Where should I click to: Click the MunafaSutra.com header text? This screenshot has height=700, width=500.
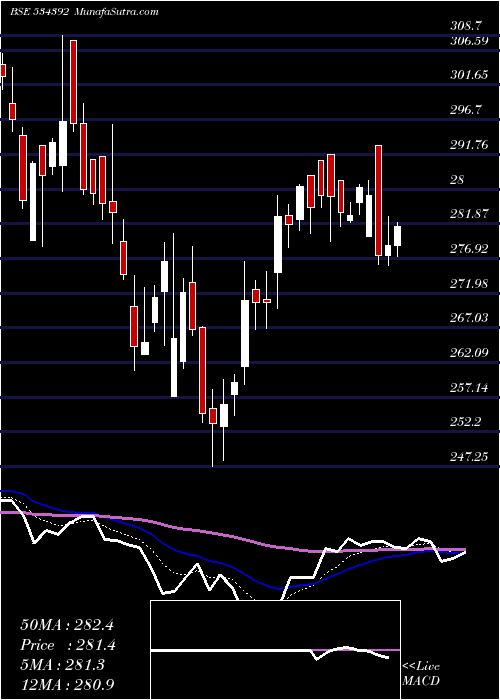117,11
